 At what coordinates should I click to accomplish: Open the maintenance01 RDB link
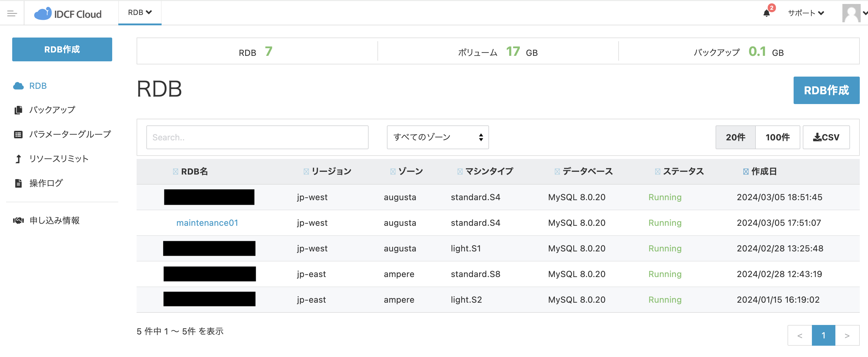point(207,223)
